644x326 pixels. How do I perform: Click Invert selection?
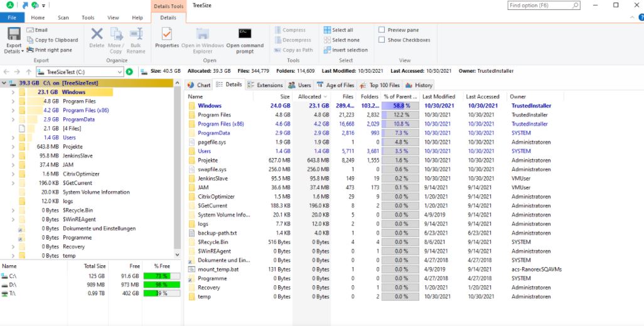(345, 50)
